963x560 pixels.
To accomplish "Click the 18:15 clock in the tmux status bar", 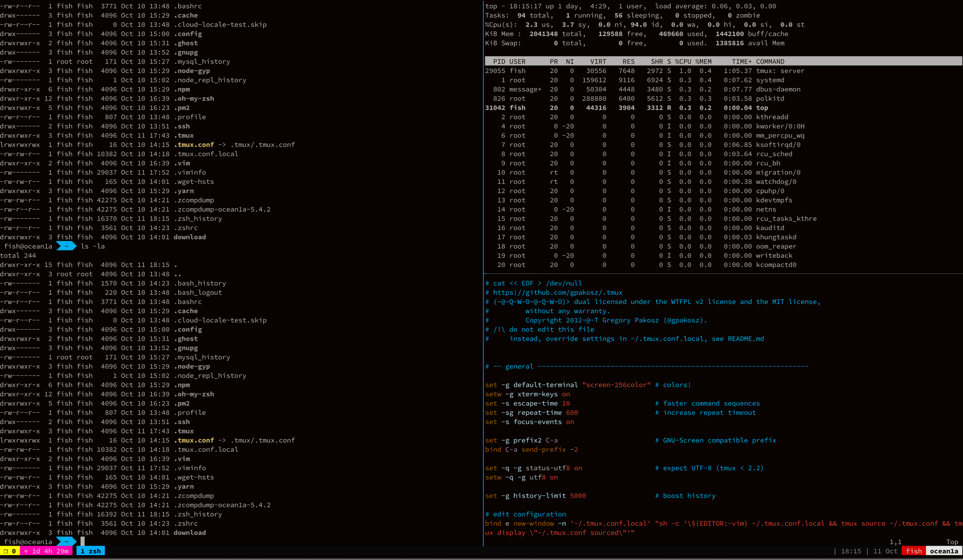I will (851, 551).
